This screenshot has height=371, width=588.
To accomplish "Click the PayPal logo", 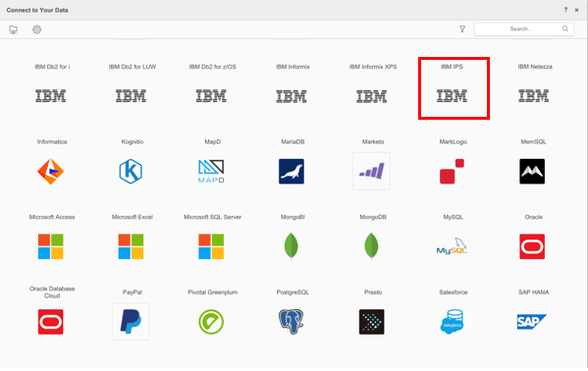I will pos(131,322).
